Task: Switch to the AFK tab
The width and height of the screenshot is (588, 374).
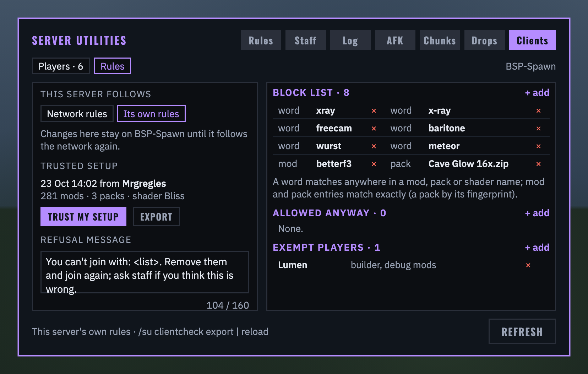Action: click(395, 40)
